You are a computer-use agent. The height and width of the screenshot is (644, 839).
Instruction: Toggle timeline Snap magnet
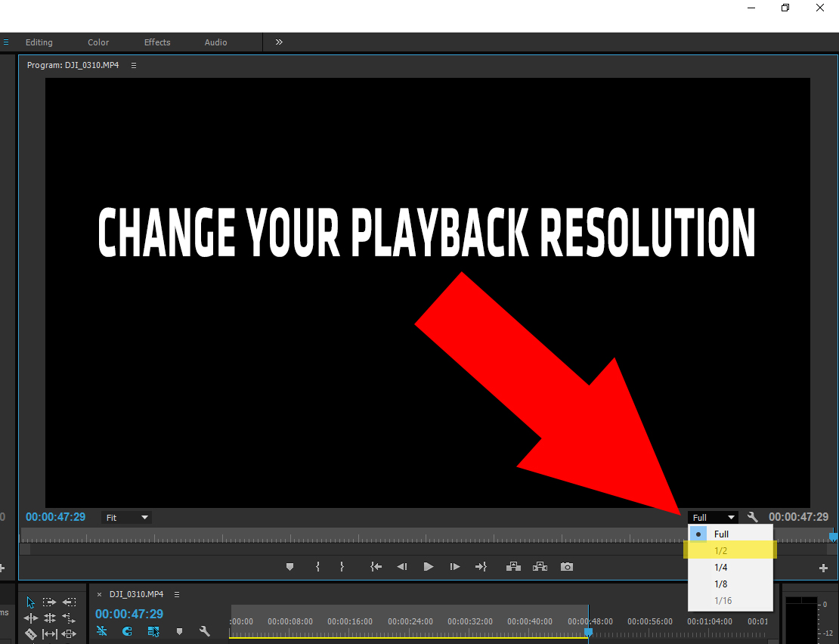coord(127,631)
